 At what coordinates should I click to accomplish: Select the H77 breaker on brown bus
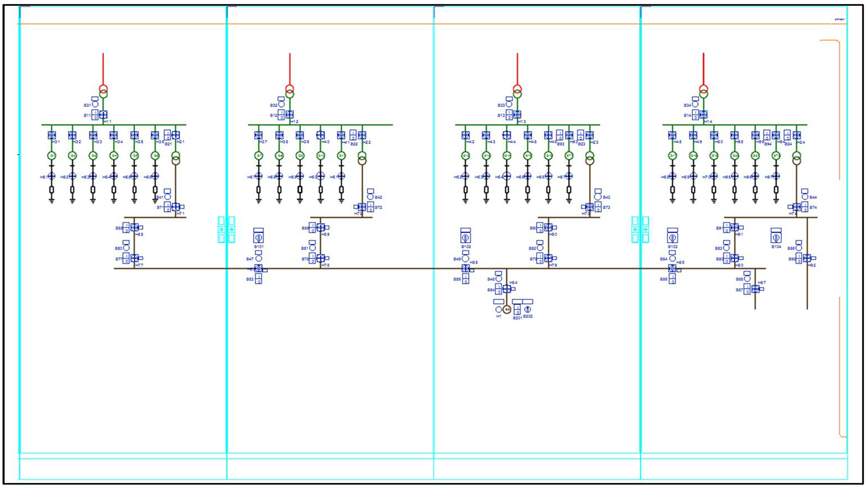[135, 258]
